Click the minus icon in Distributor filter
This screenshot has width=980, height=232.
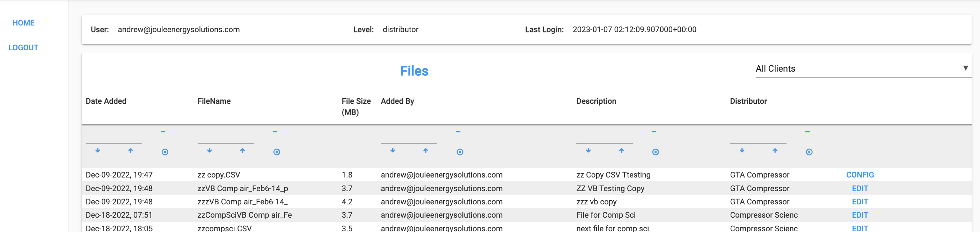[x=808, y=132]
